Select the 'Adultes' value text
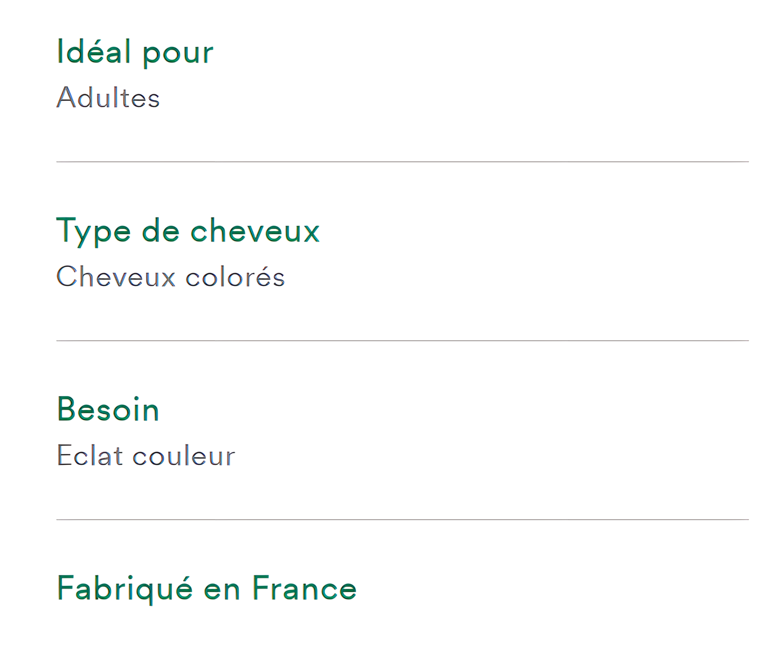784x672 pixels. [x=108, y=98]
